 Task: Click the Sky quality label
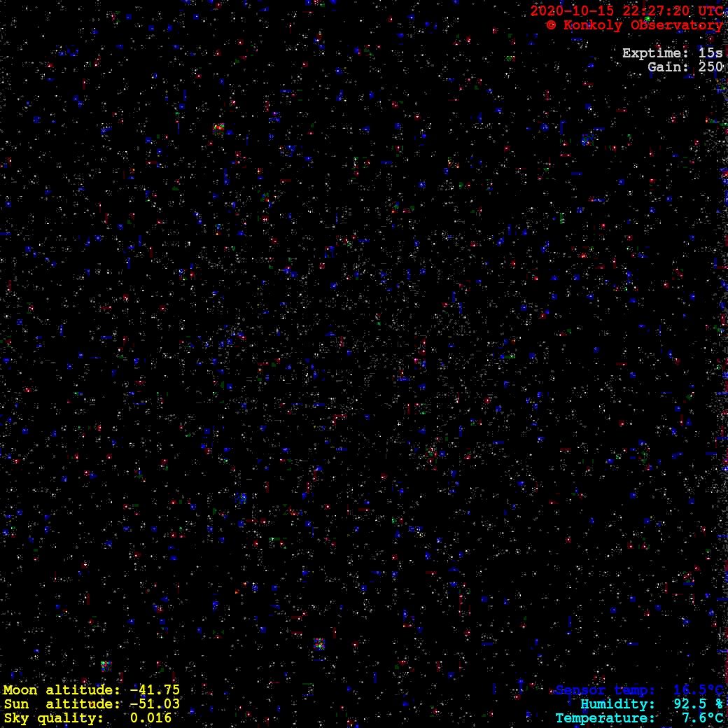pyautogui.click(x=53, y=718)
